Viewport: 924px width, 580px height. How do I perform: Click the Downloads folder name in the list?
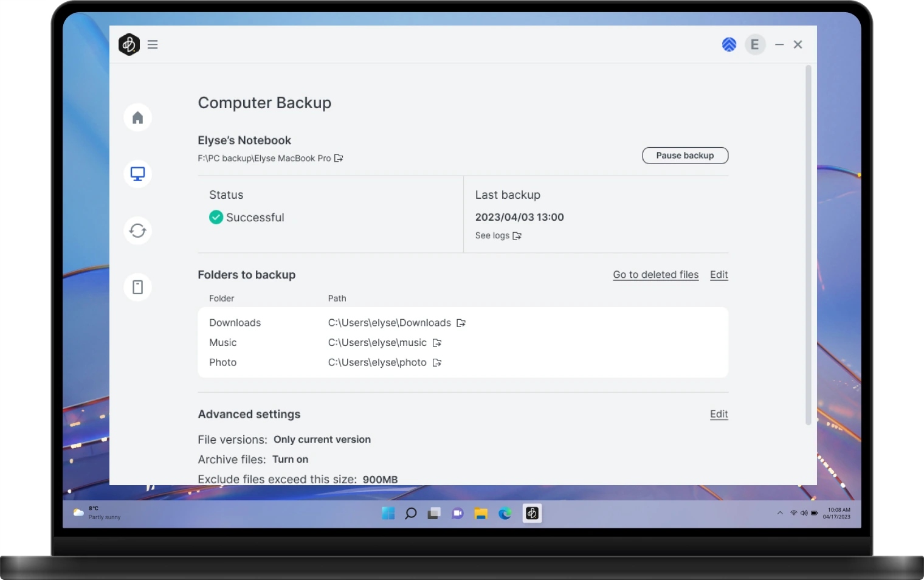[x=235, y=323]
